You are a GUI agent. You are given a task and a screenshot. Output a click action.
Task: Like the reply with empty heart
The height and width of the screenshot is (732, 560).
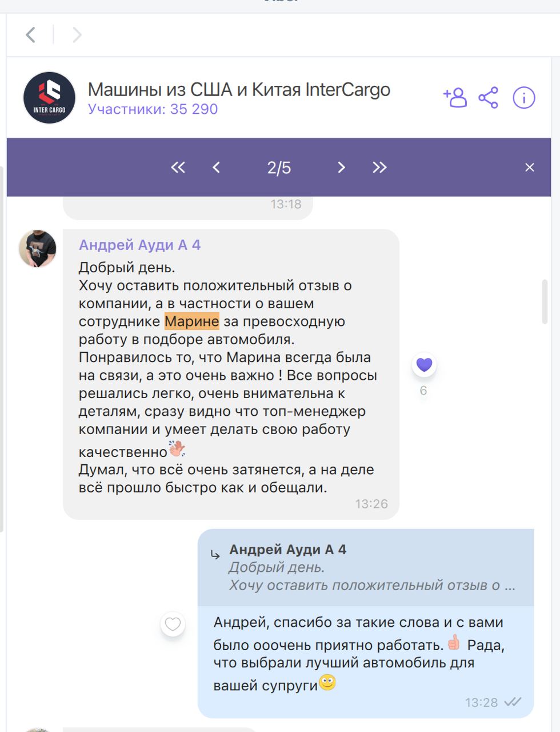(173, 624)
